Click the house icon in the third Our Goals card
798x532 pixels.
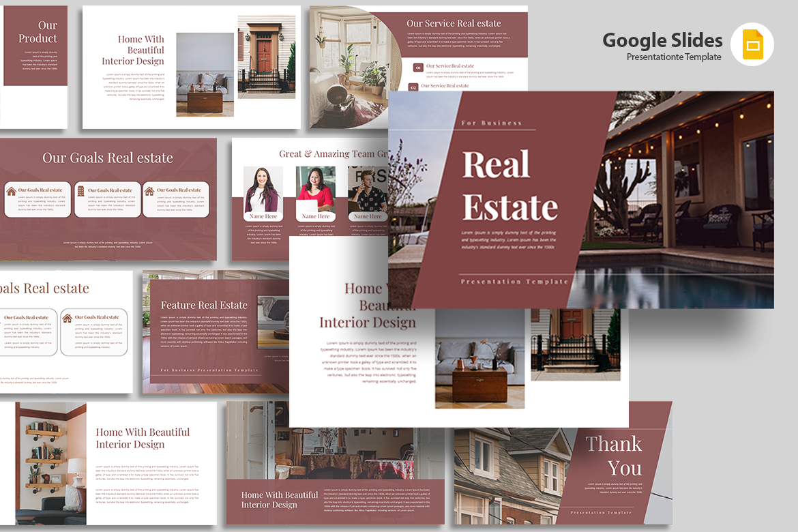(149, 192)
